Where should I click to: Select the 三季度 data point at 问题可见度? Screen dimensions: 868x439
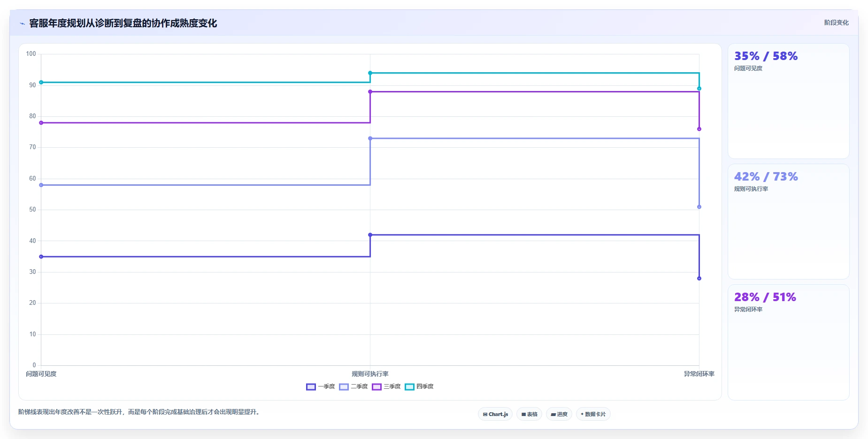click(41, 123)
